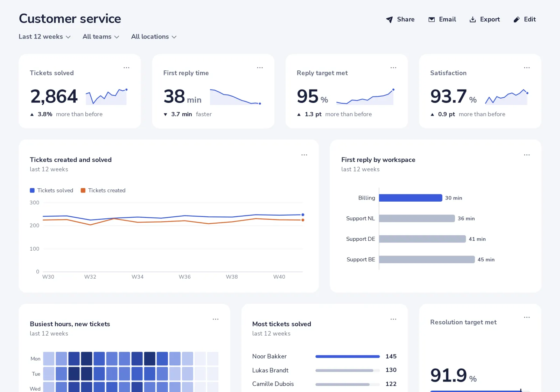Image resolution: width=560 pixels, height=392 pixels.
Task: Open the Resolution target met card menu
Action: (x=527, y=317)
